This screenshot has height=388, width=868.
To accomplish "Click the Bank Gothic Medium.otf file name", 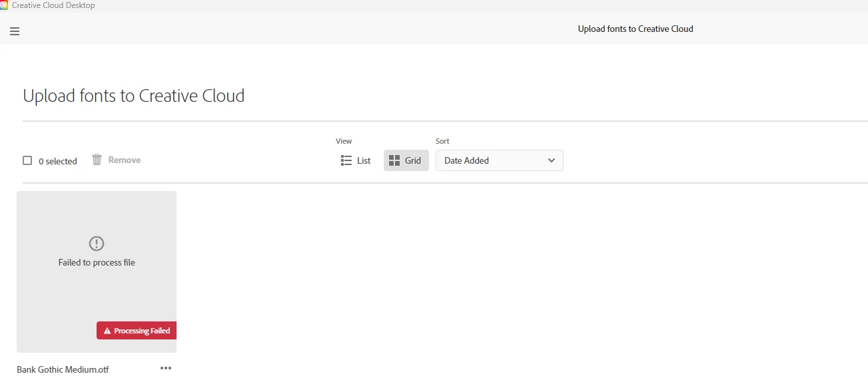I will (x=63, y=369).
